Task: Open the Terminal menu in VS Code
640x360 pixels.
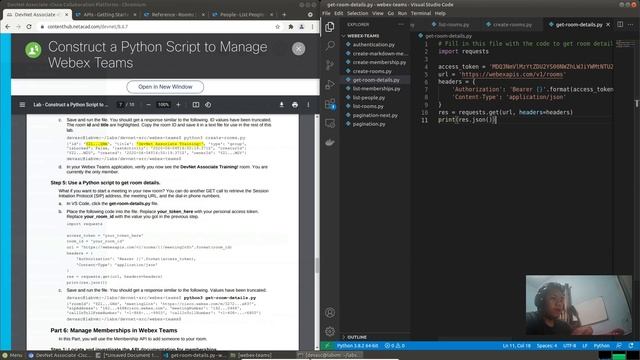Action: coord(421,13)
